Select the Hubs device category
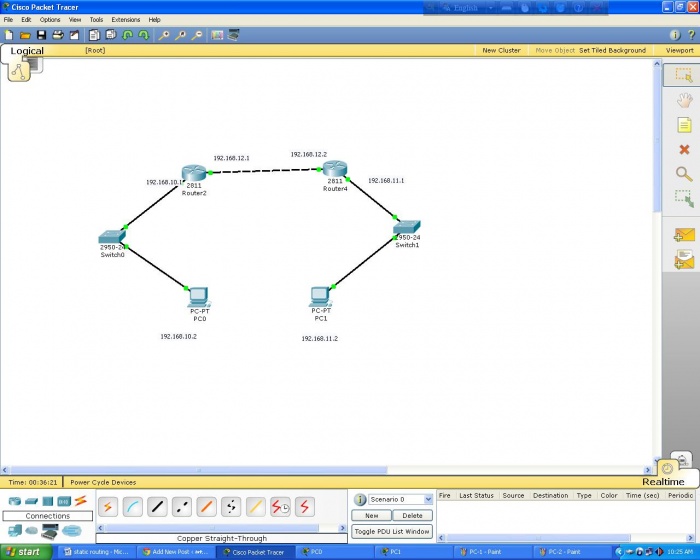Screen dimensions: 700x560 [48, 501]
